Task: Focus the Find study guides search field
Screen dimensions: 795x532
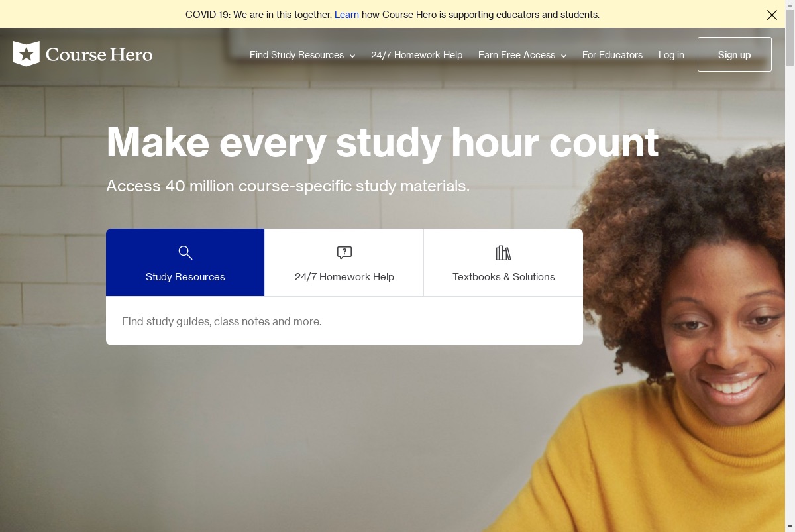Action: click(x=344, y=321)
